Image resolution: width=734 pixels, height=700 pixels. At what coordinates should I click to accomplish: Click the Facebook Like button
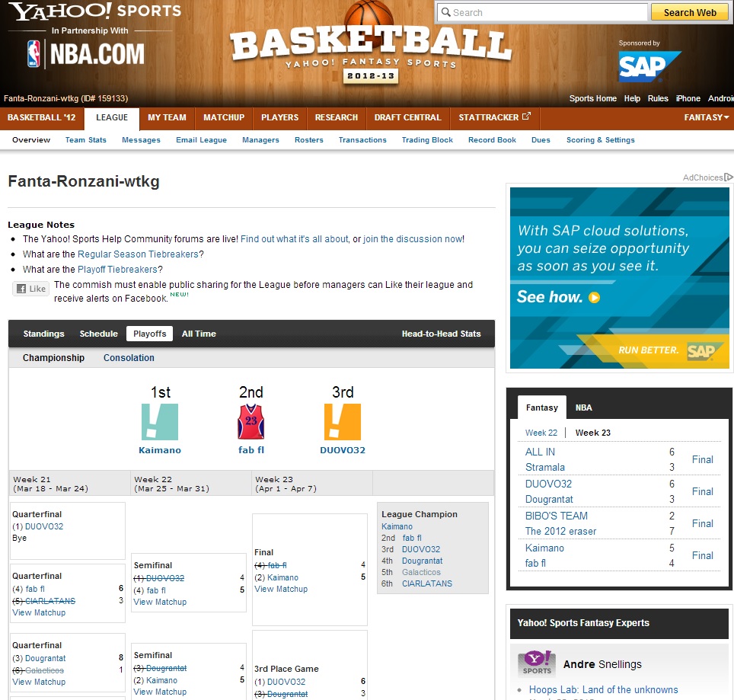point(30,289)
